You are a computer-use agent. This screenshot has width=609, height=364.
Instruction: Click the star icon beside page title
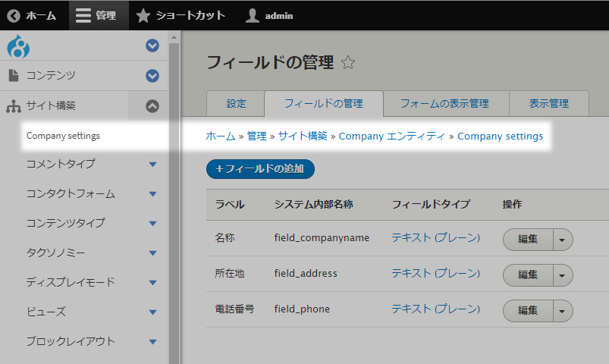click(348, 63)
